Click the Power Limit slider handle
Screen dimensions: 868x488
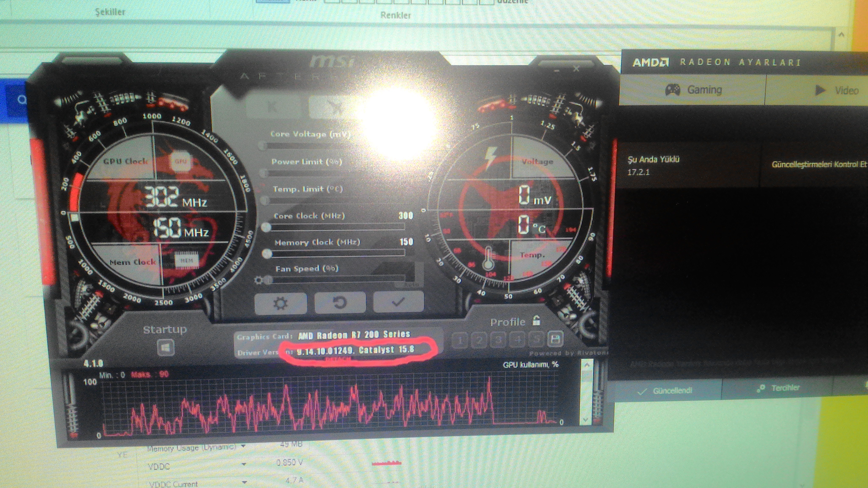pyautogui.click(x=264, y=174)
